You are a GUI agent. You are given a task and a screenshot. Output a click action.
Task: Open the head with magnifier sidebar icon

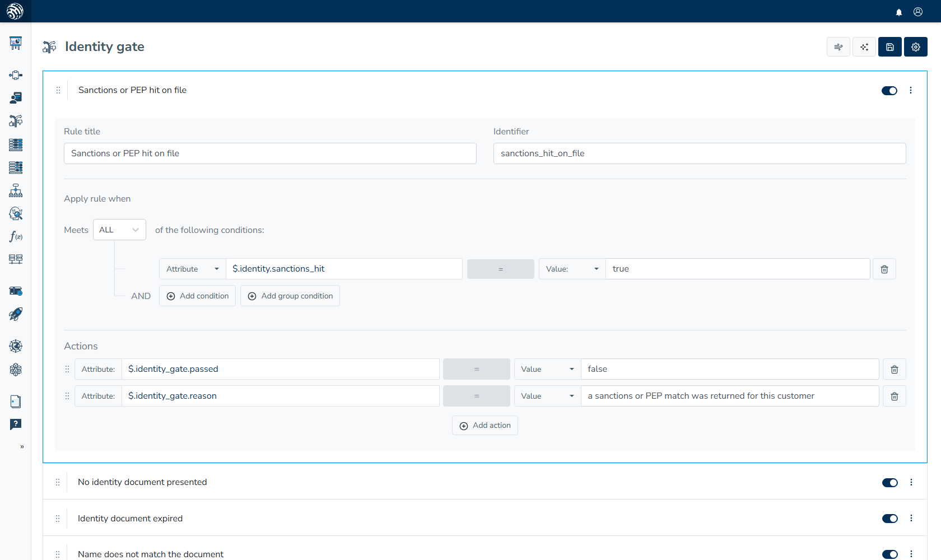16,213
